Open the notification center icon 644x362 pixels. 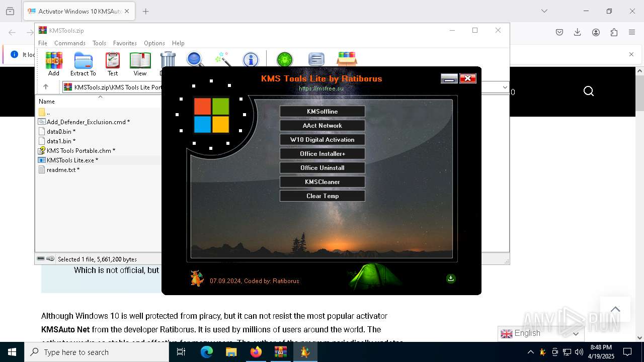pyautogui.click(x=627, y=352)
